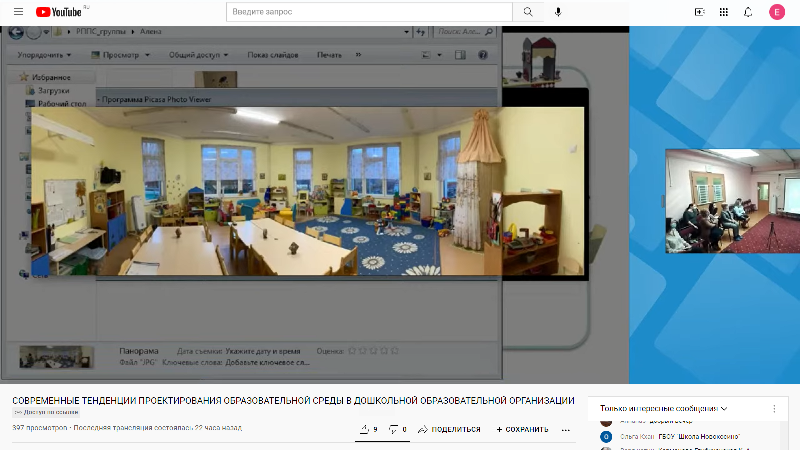This screenshot has width=800, height=450.
Task: Open the notifications bell
Action: (x=748, y=12)
